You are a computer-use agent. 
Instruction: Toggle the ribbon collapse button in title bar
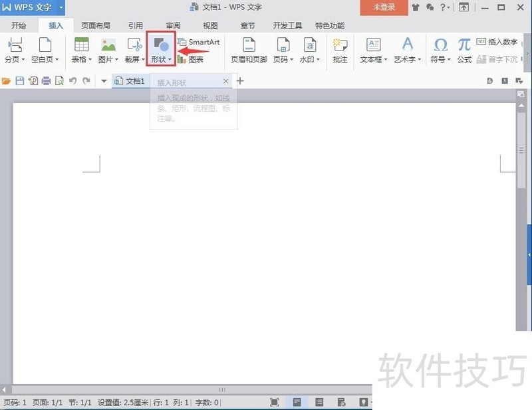click(x=464, y=7)
